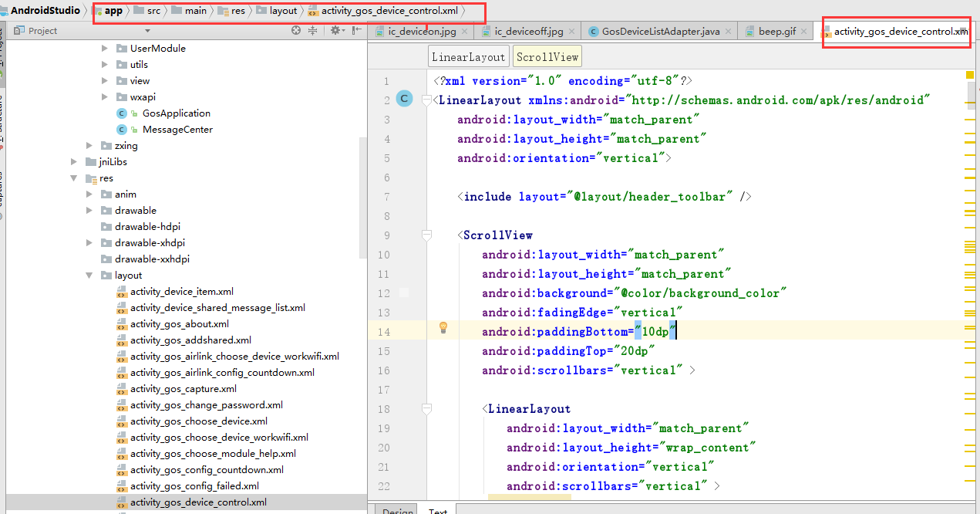Open Project panel settings gear

point(335,31)
